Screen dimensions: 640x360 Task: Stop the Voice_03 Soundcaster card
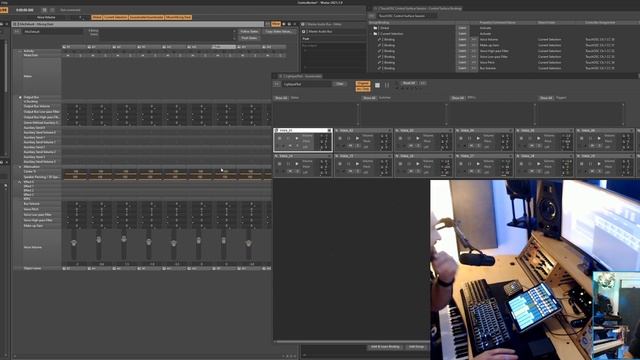pos(400,138)
